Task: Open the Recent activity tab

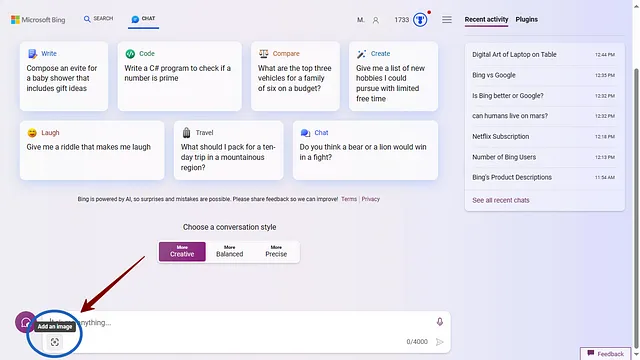Action: click(x=486, y=19)
